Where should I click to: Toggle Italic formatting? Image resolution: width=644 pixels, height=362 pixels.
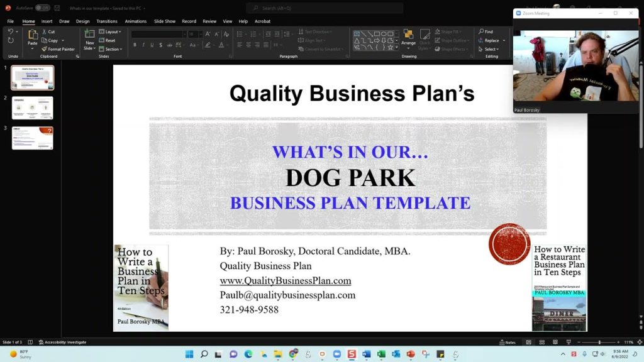tap(143, 45)
